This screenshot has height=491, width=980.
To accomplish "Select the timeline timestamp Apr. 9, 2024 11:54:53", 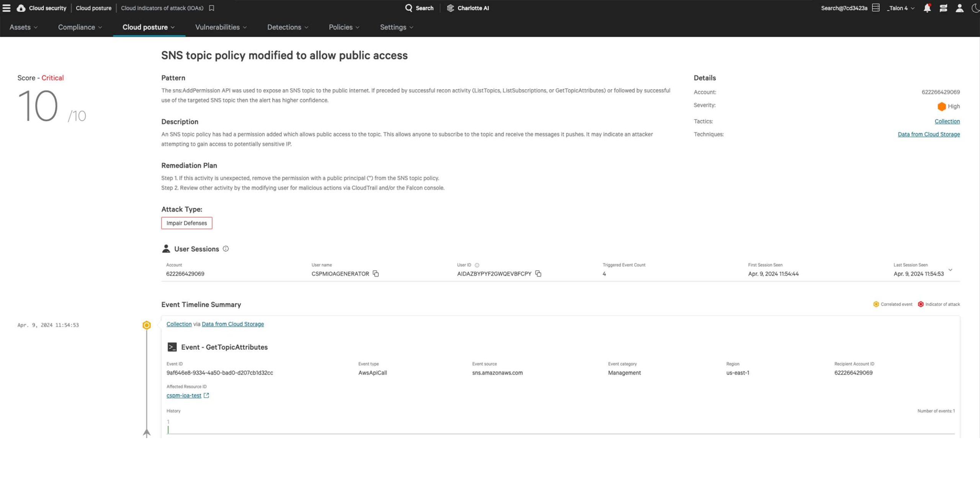I will [48, 325].
